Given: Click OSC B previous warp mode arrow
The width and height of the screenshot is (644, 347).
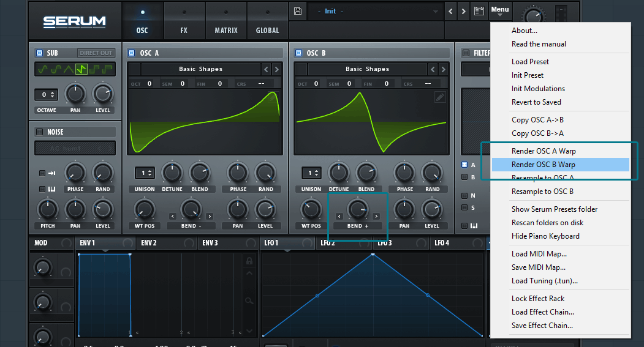Looking at the screenshot, I should (339, 216).
